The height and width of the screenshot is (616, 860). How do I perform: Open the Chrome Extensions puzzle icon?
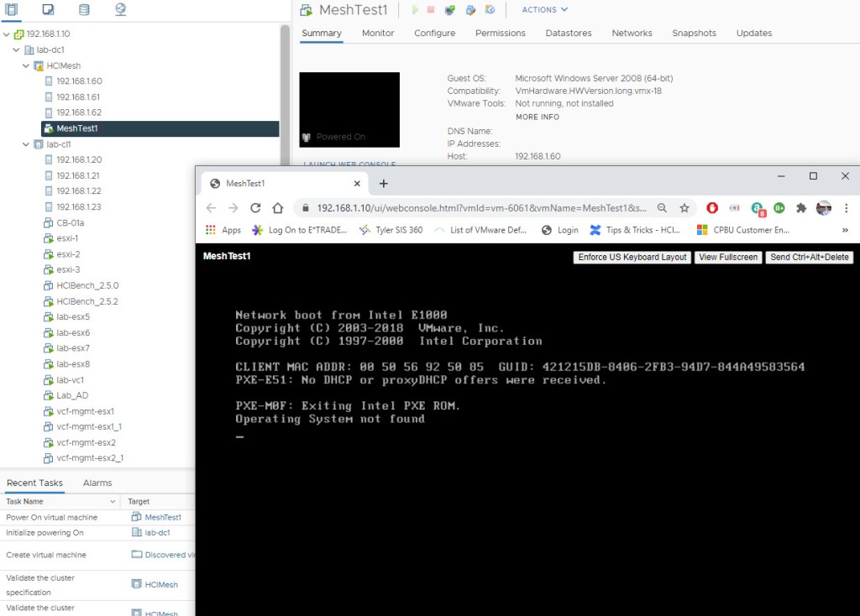click(x=801, y=208)
